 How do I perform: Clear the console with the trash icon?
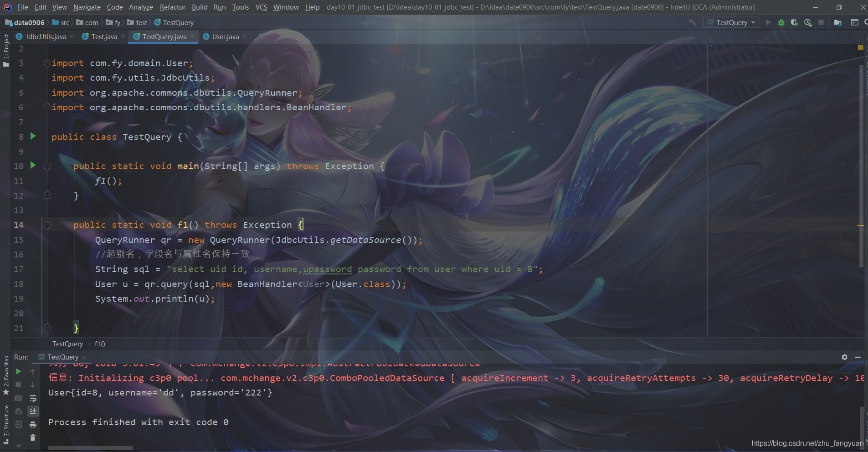(33, 437)
